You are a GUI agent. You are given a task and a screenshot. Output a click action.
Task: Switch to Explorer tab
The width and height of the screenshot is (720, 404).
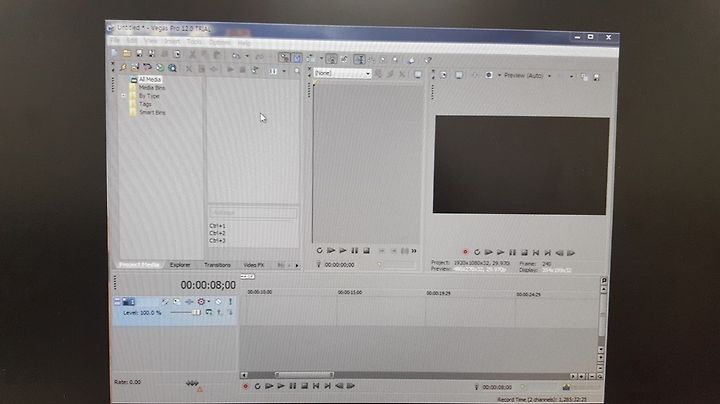pyautogui.click(x=180, y=265)
